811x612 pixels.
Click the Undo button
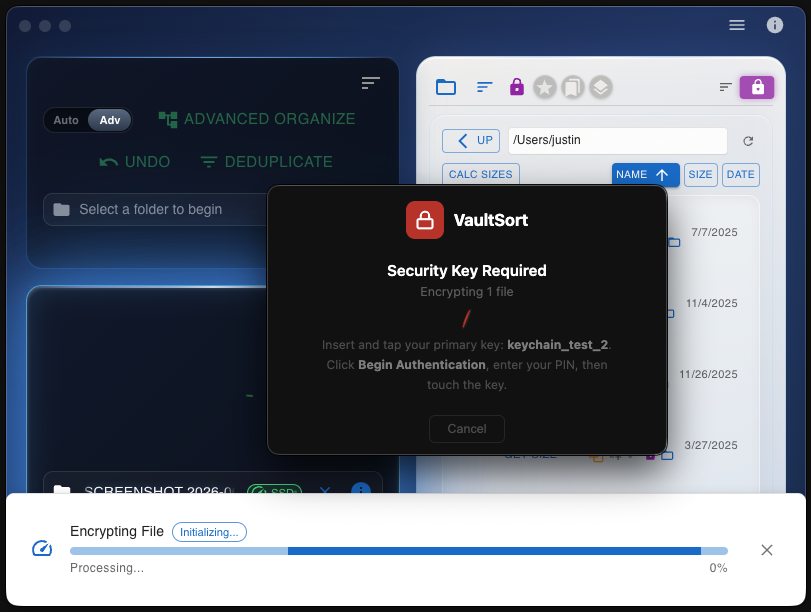coord(134,162)
